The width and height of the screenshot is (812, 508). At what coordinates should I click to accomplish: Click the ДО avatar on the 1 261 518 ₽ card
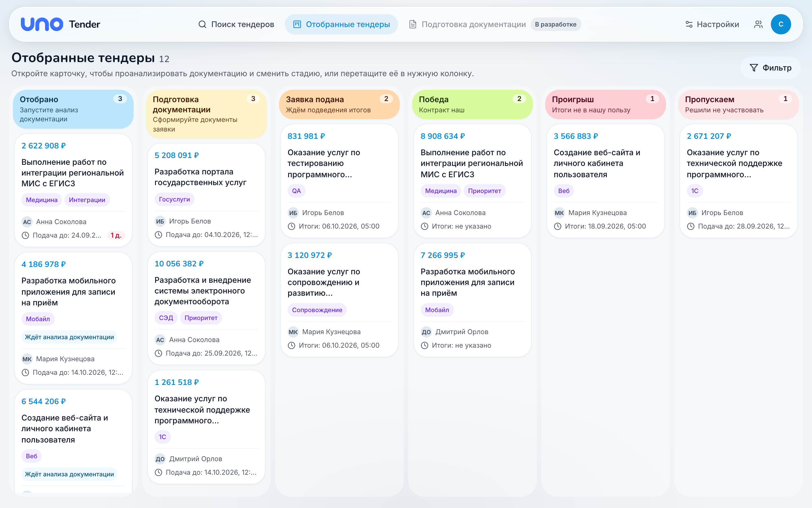click(160, 459)
